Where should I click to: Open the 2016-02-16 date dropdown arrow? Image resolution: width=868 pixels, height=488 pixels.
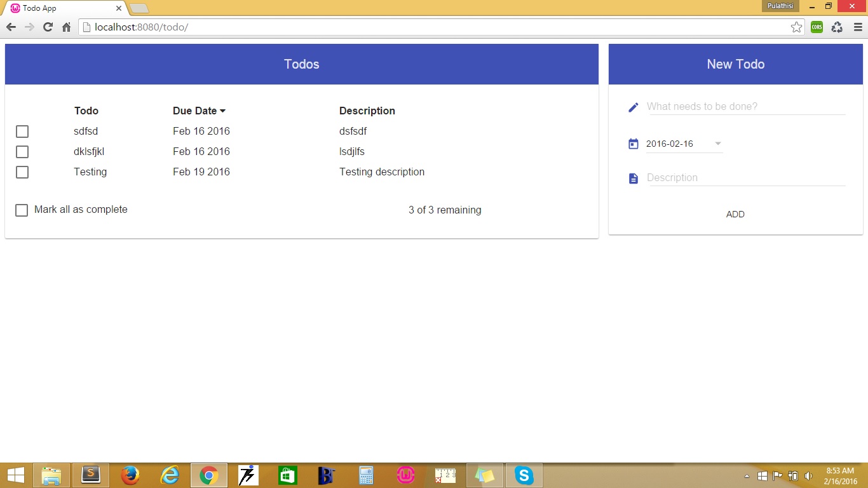[718, 144]
